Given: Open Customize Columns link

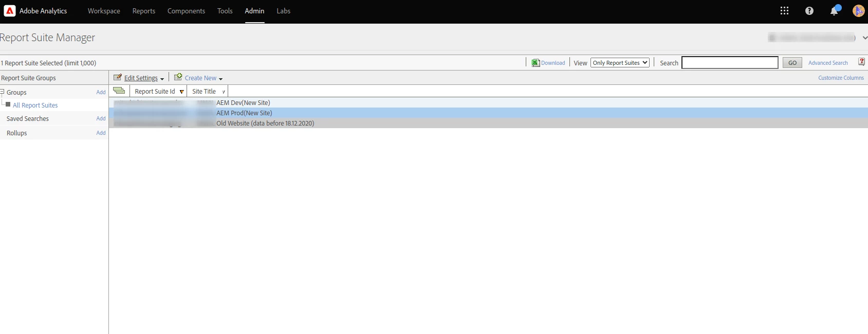Looking at the screenshot, I should tap(841, 78).
